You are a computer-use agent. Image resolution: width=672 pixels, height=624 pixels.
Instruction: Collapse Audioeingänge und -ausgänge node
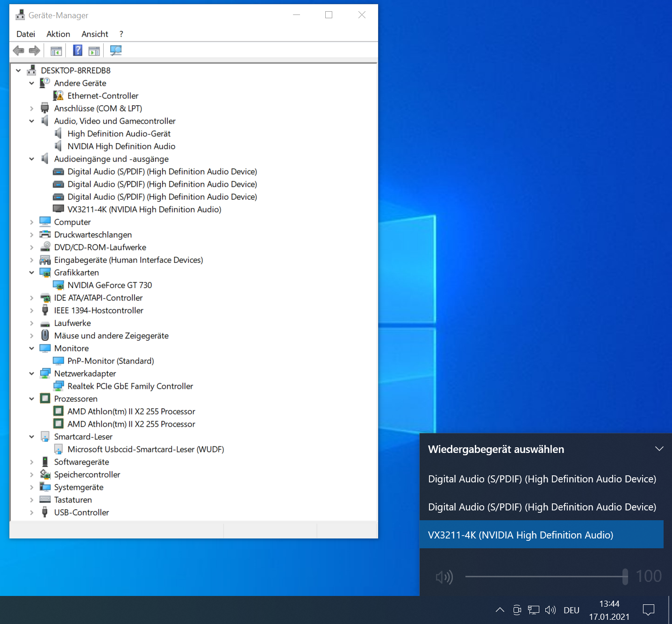click(32, 159)
